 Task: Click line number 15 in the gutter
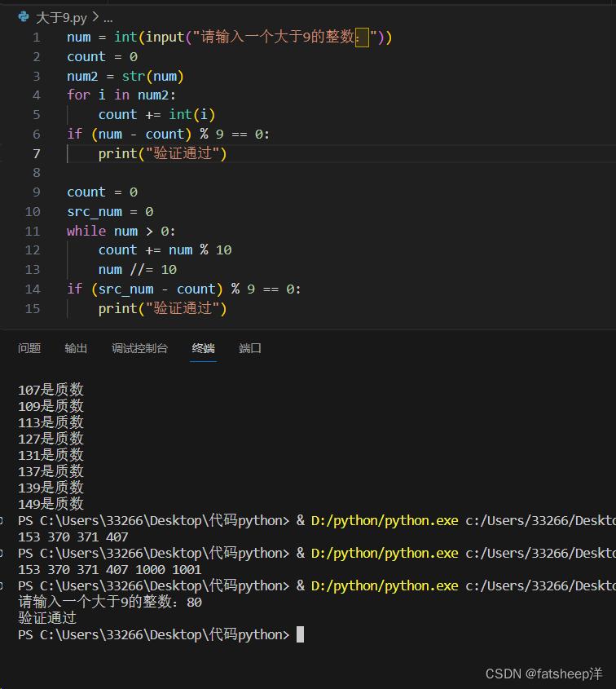click(33, 308)
